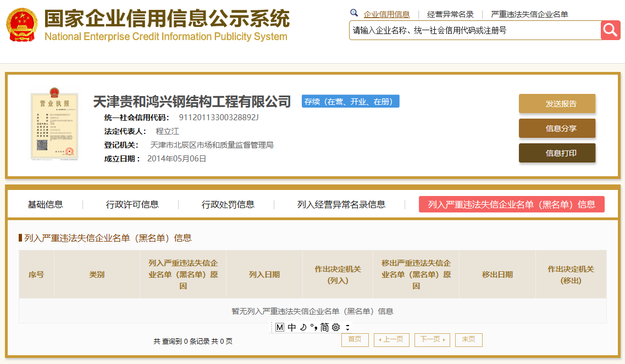The height and width of the screenshot is (364, 625).
Task: Click the 类别 column header
Action: [97, 275]
